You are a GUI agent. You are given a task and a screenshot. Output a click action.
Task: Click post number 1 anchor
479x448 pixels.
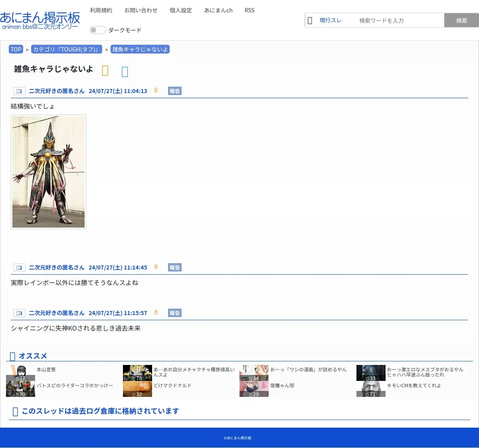tap(20, 91)
